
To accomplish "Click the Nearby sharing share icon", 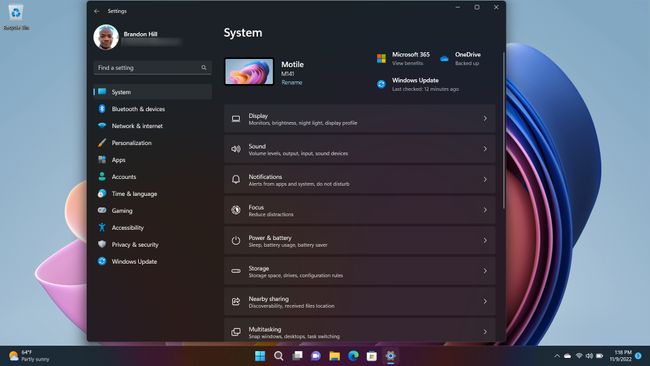I will (236, 301).
